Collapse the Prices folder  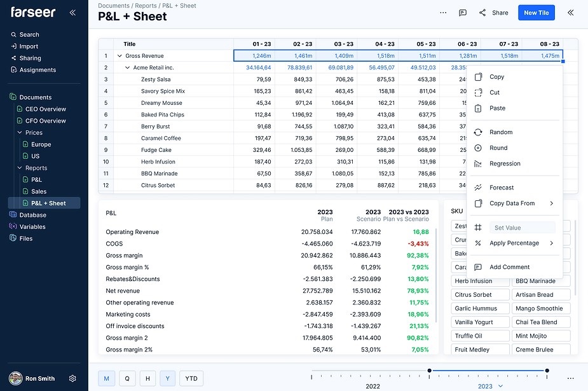tap(20, 132)
